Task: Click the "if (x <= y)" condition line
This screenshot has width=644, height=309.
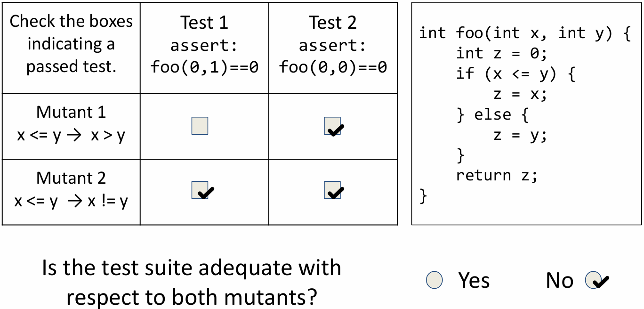Action: 515,74
